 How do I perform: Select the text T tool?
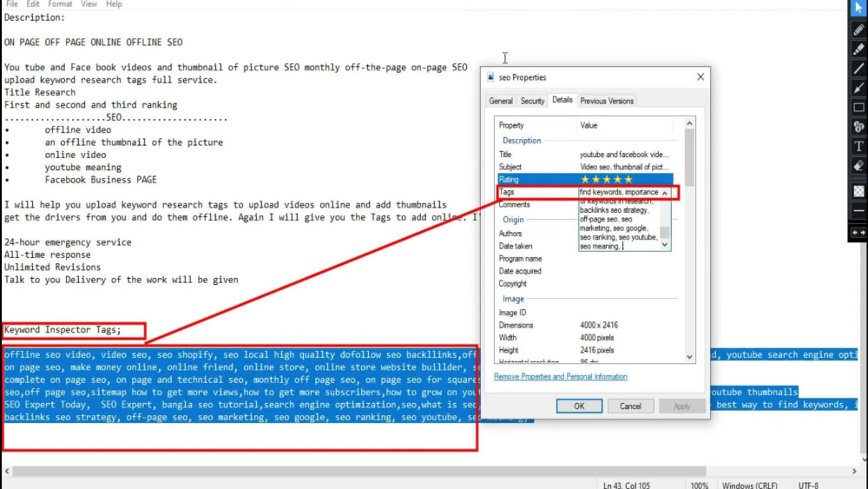click(x=858, y=146)
